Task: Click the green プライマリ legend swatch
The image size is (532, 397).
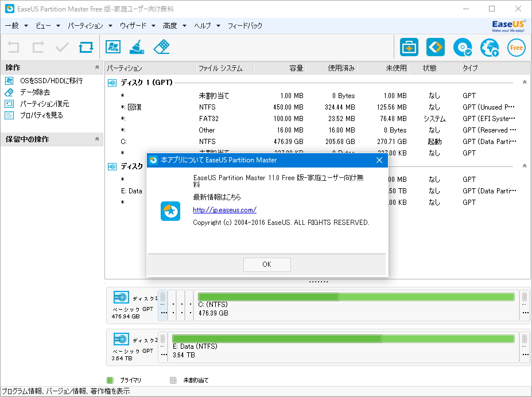Action: click(111, 380)
